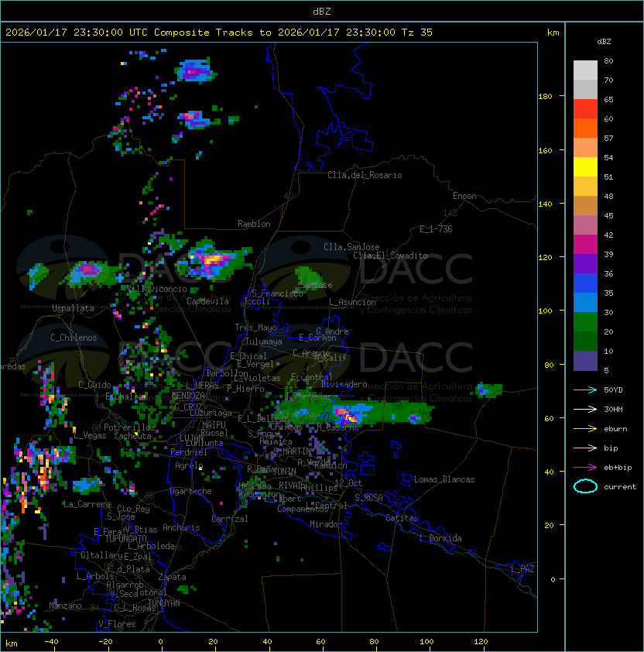
Task: Click the 'current' legend label
Action: [x=620, y=487]
